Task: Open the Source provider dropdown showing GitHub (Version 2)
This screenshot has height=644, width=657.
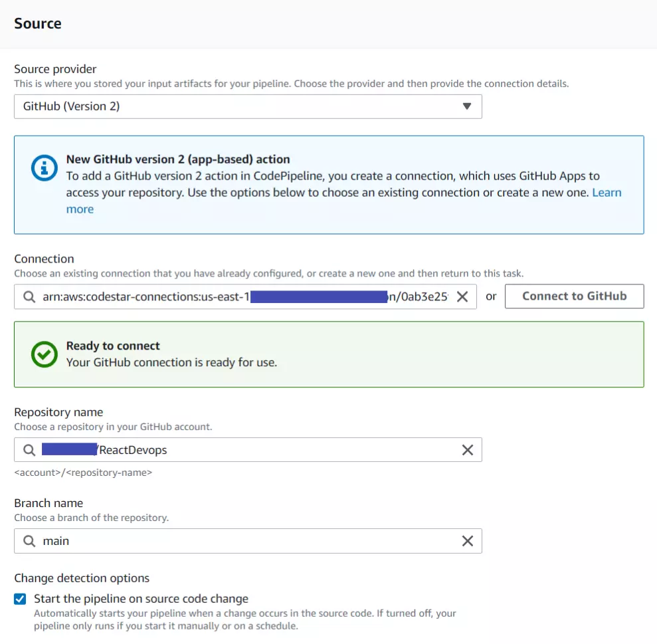Action: [248, 106]
